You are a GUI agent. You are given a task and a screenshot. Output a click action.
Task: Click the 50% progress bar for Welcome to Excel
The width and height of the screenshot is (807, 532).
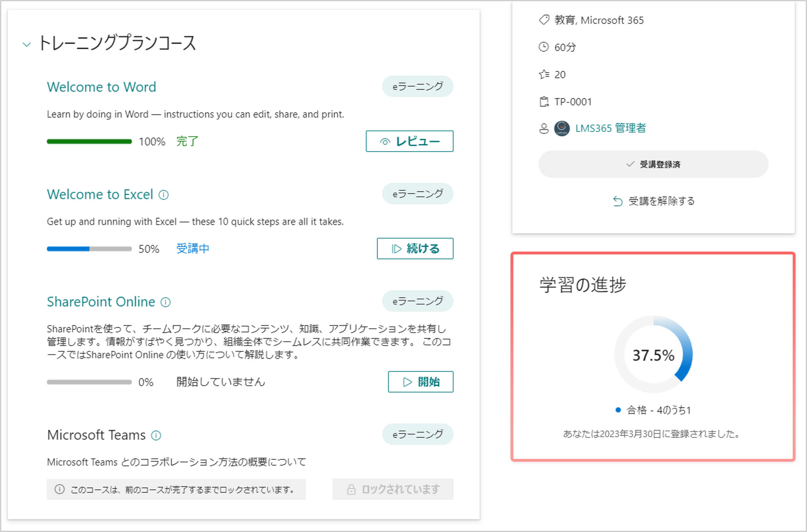point(89,249)
